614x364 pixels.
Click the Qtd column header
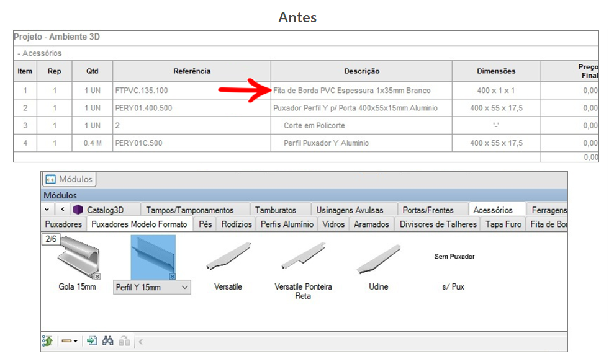93,71
